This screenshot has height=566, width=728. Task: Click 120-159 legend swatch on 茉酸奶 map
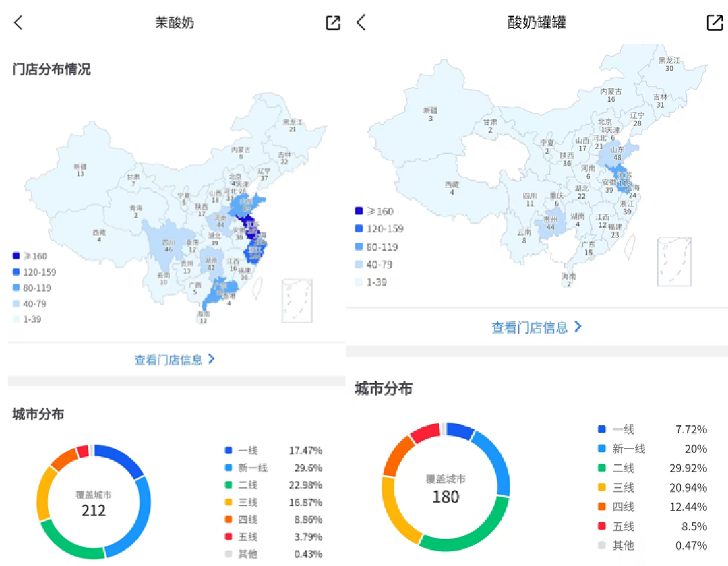(x=16, y=272)
